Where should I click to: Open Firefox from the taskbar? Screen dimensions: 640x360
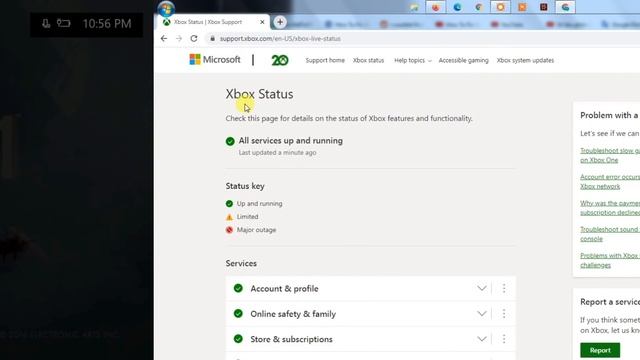[436, 7]
